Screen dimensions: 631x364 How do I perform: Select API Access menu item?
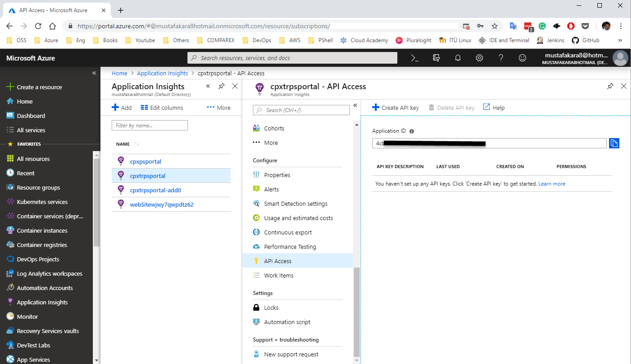[297, 261]
